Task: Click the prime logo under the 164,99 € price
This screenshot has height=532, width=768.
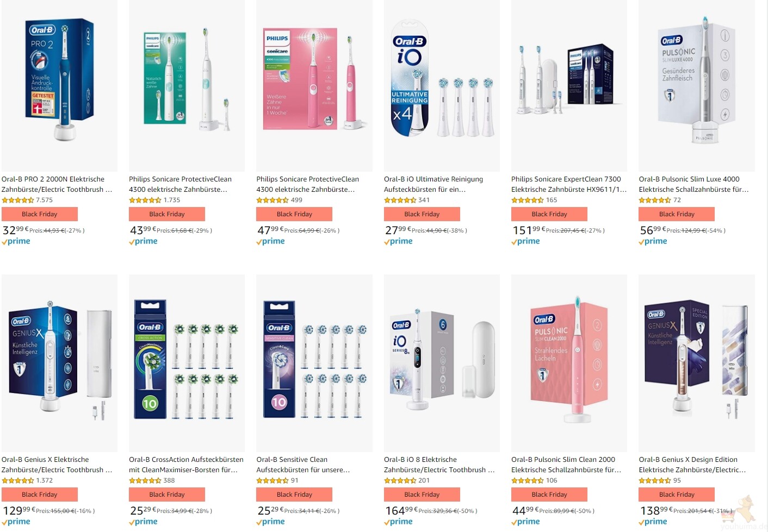Action: [x=398, y=522]
